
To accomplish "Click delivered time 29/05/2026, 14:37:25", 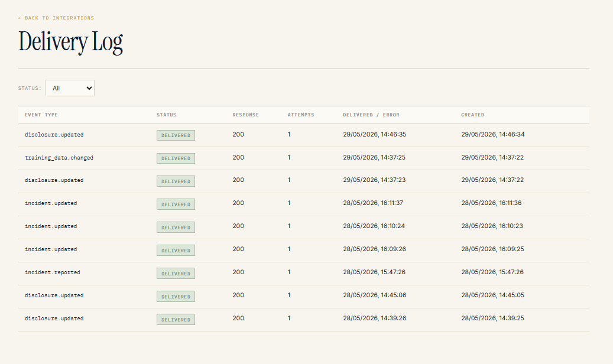I will pyautogui.click(x=374, y=158).
